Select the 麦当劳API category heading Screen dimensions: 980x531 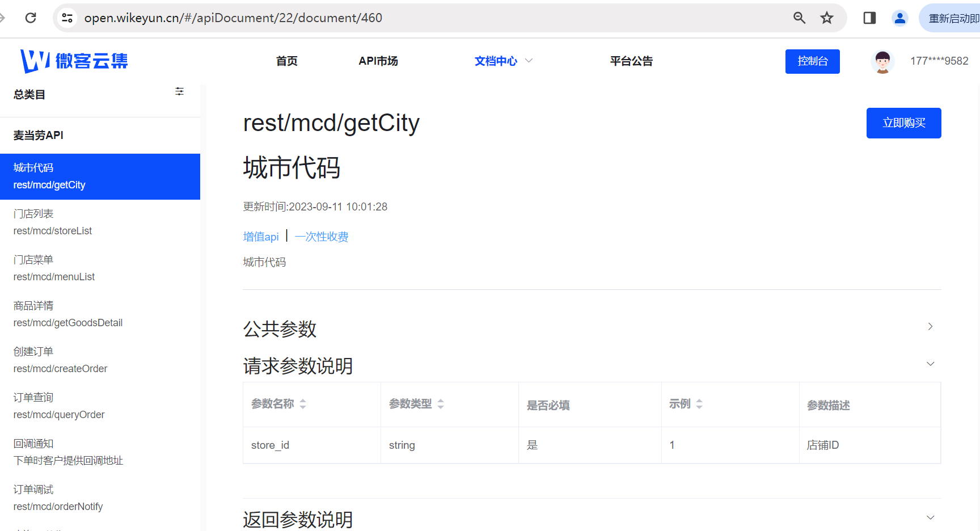point(39,135)
